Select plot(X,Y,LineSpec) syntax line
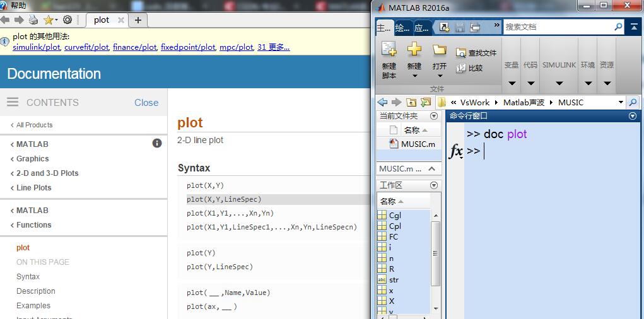 (224, 199)
